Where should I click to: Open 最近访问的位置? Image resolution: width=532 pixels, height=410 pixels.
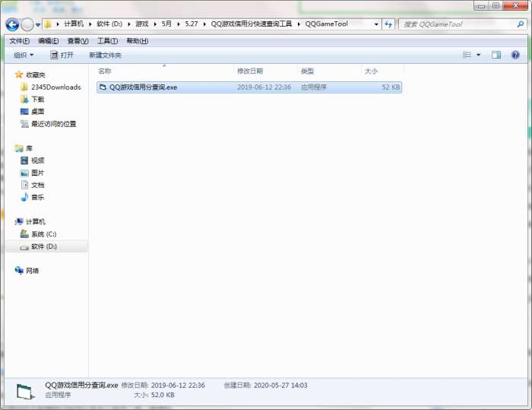coord(54,124)
